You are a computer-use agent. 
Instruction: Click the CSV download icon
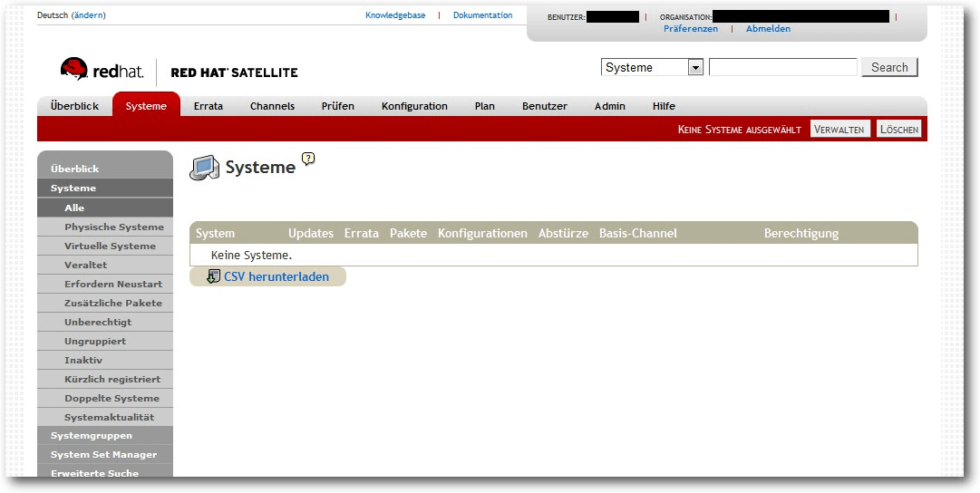214,276
